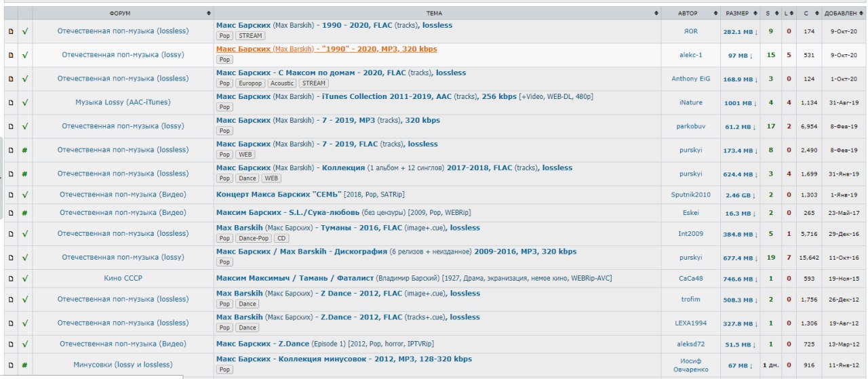Click the topic page icon in the С Максом по домам row
868x379 pixels.
click(10, 79)
